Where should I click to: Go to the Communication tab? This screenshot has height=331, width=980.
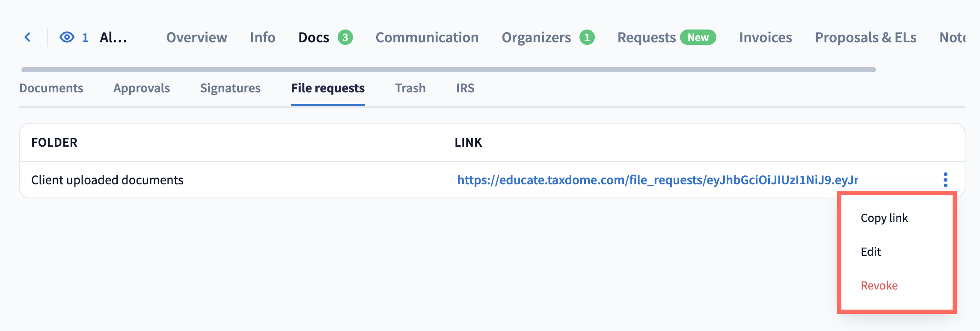(427, 37)
